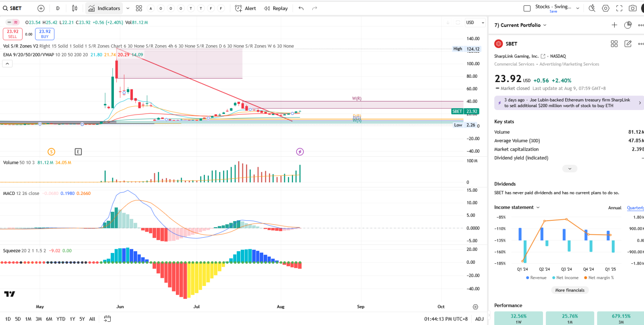Collapse the indicator legend arrow

tap(7, 64)
